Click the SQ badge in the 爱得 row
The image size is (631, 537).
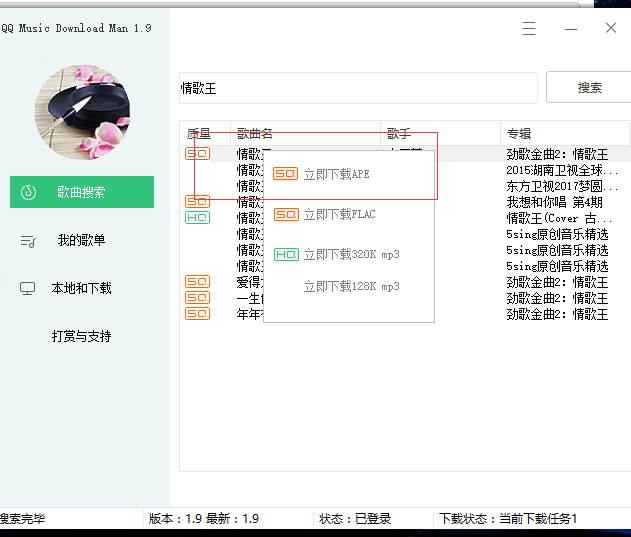point(197,281)
